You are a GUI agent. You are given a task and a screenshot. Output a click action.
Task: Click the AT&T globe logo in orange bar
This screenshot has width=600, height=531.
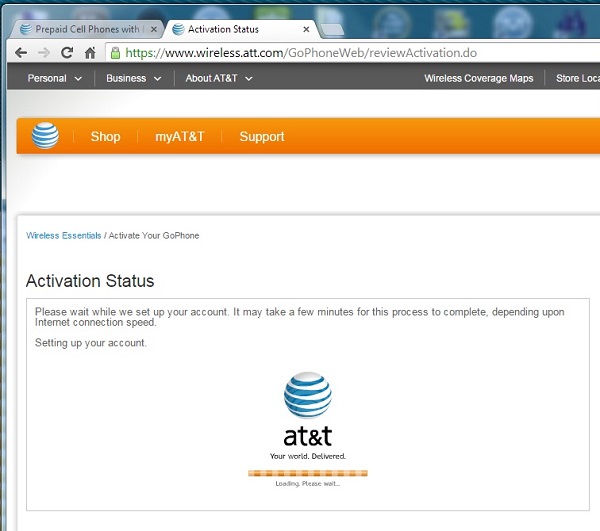tap(45, 135)
